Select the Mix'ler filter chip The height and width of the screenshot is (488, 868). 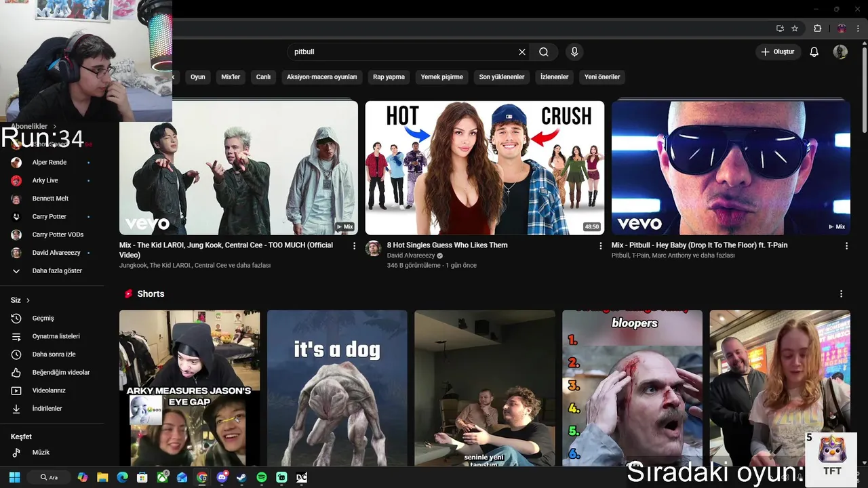(x=231, y=77)
